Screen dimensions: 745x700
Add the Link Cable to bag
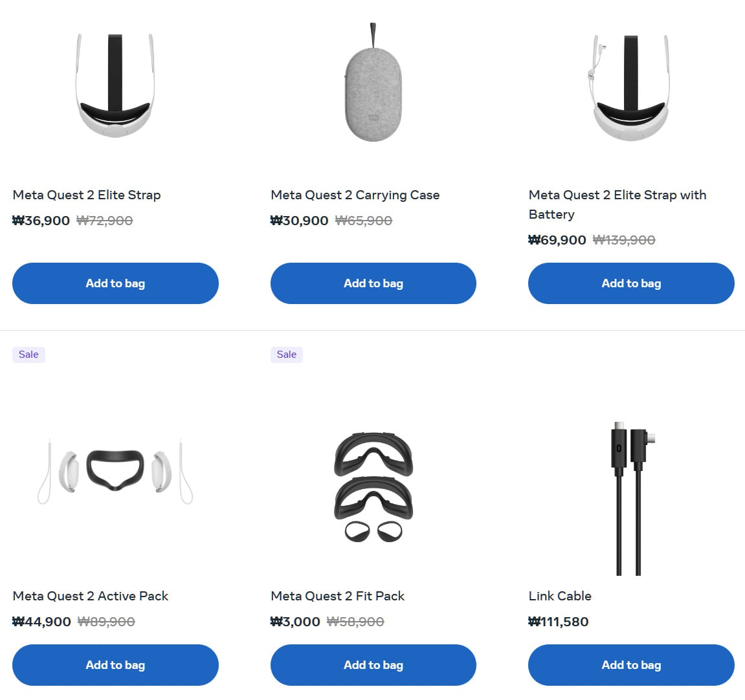click(631, 665)
